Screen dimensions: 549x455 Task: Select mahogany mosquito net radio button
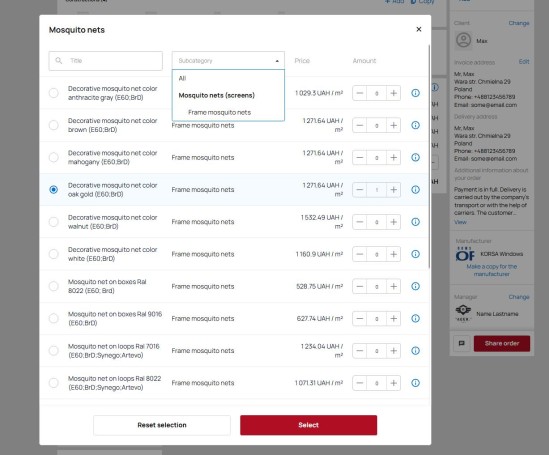pyautogui.click(x=54, y=158)
